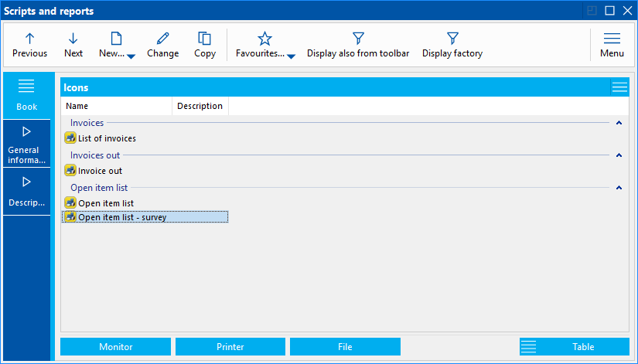Open the top-right Menu hamburger
Screen dimensions: 638x364
(612, 45)
